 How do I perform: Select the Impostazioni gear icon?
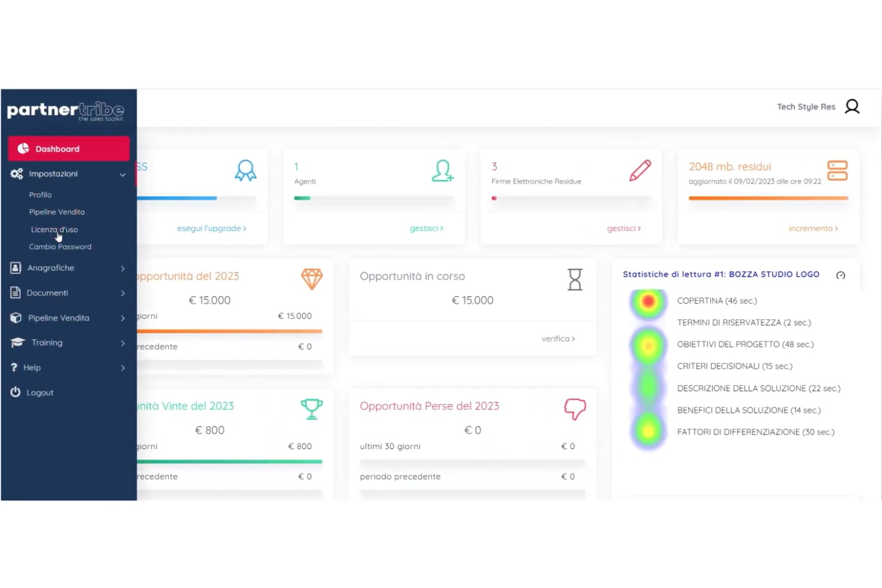[x=16, y=173]
